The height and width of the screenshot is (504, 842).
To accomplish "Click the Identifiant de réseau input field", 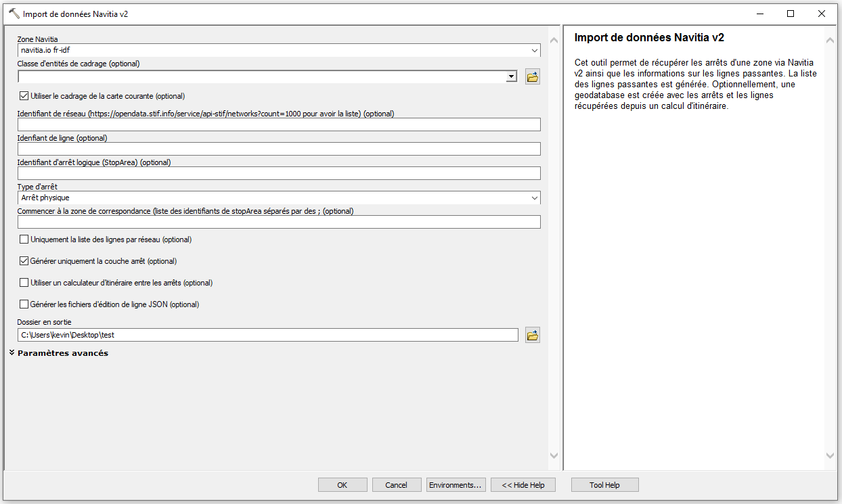I will (x=278, y=124).
